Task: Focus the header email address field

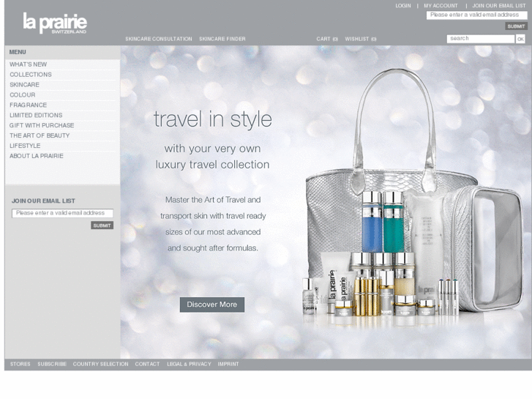Action: 476,15
